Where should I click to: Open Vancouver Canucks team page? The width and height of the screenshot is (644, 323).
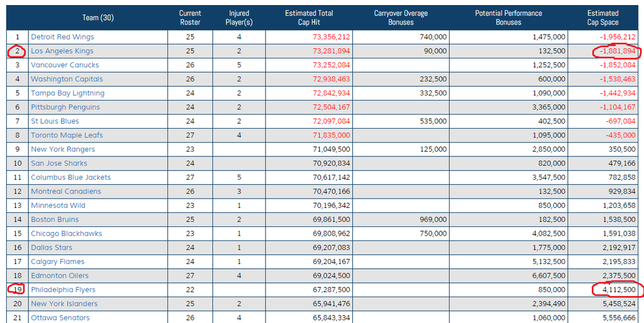point(65,65)
